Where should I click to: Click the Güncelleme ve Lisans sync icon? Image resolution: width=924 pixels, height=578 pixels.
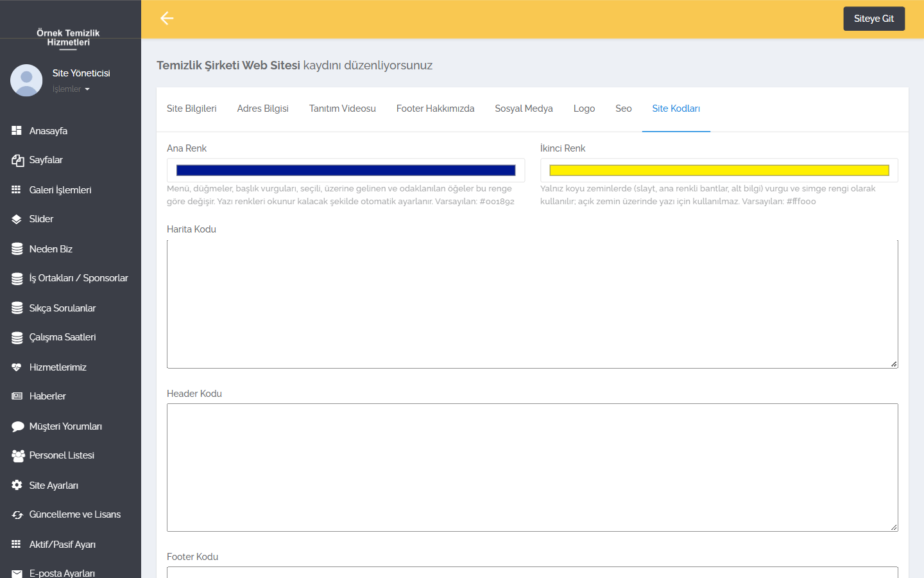17,514
